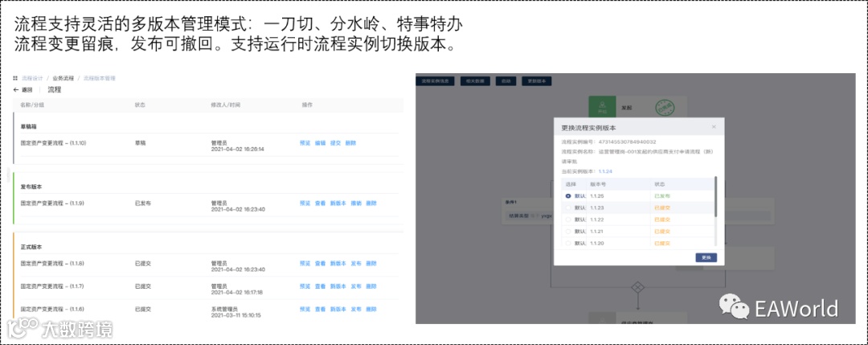
Task: Click the 启动 toolbar button
Action: (x=506, y=81)
